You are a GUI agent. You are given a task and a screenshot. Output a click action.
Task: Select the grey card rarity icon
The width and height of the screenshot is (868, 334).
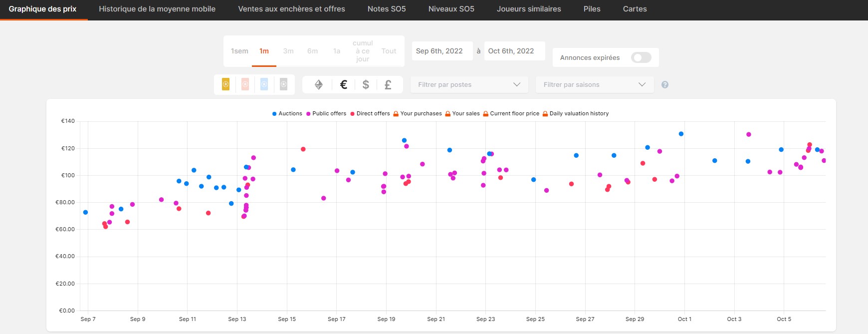click(283, 84)
